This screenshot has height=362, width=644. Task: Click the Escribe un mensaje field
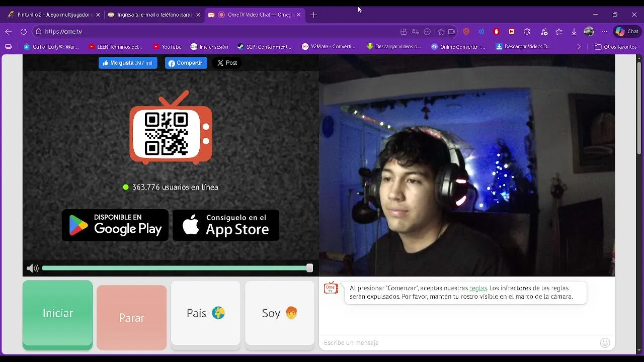click(x=458, y=342)
